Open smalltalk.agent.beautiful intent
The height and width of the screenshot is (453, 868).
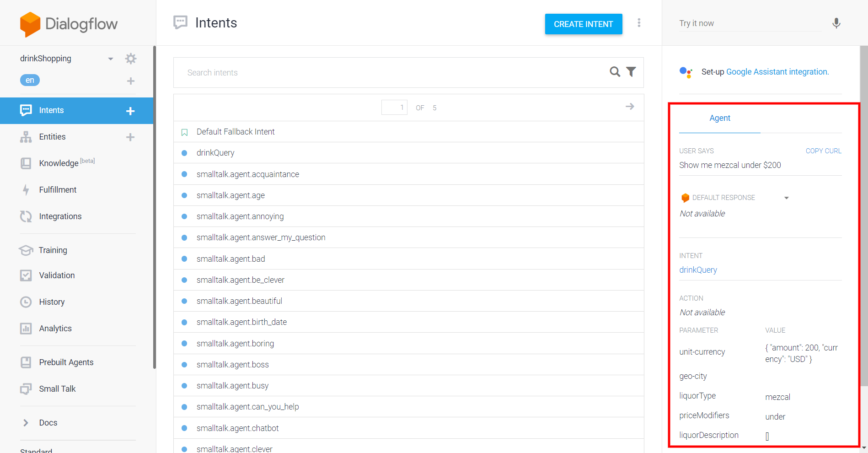(409, 301)
